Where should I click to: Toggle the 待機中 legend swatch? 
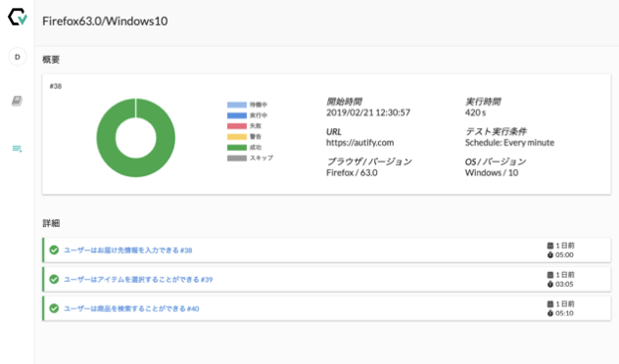point(237,105)
